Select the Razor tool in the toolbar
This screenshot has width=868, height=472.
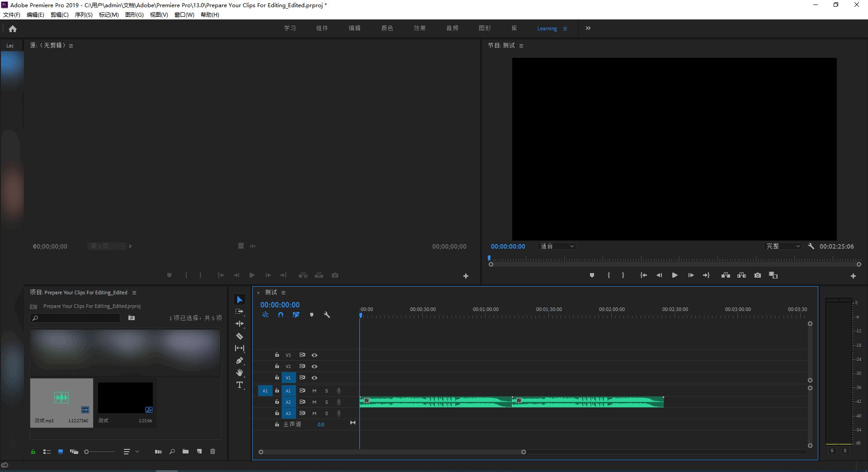tap(240, 336)
